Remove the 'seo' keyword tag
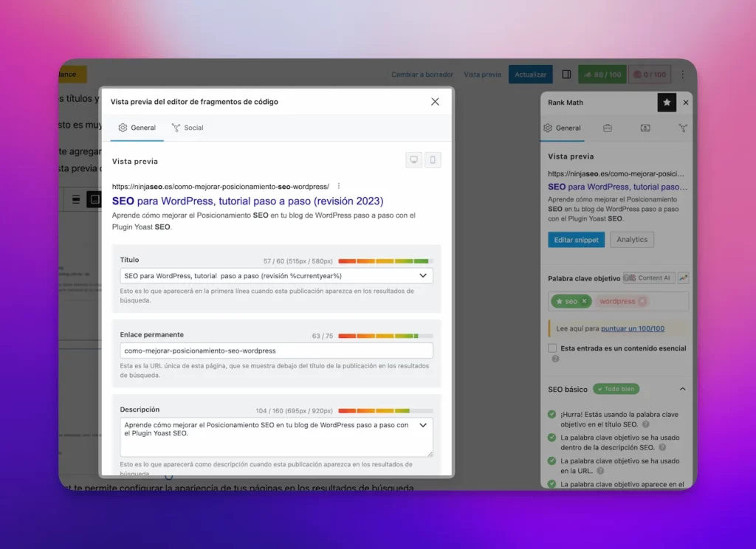The height and width of the screenshot is (549, 756). (x=584, y=301)
